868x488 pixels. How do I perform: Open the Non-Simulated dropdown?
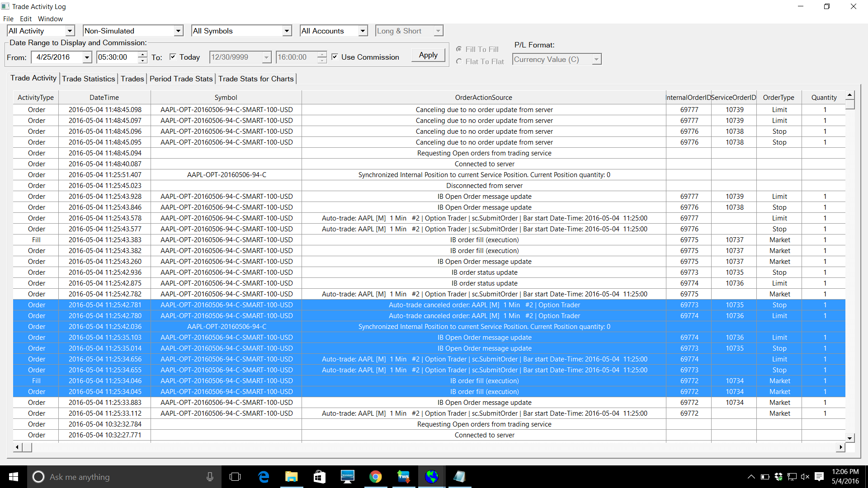click(x=178, y=31)
